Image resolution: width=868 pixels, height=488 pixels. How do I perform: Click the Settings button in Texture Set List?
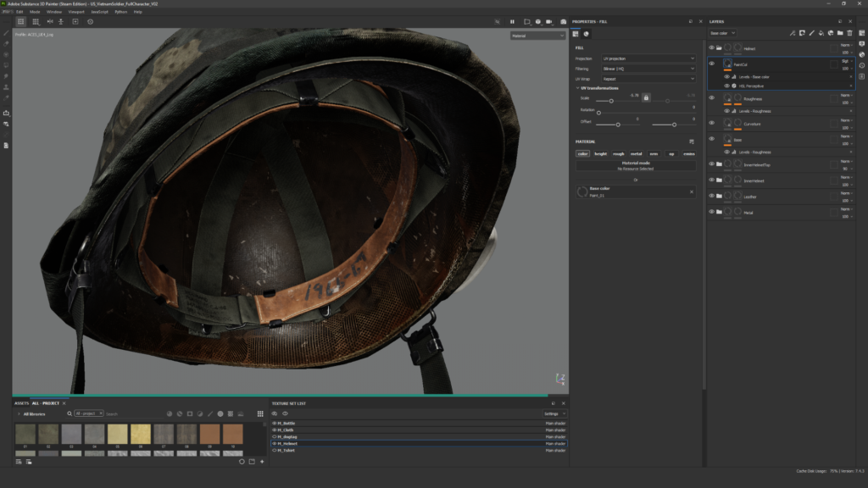pyautogui.click(x=554, y=413)
